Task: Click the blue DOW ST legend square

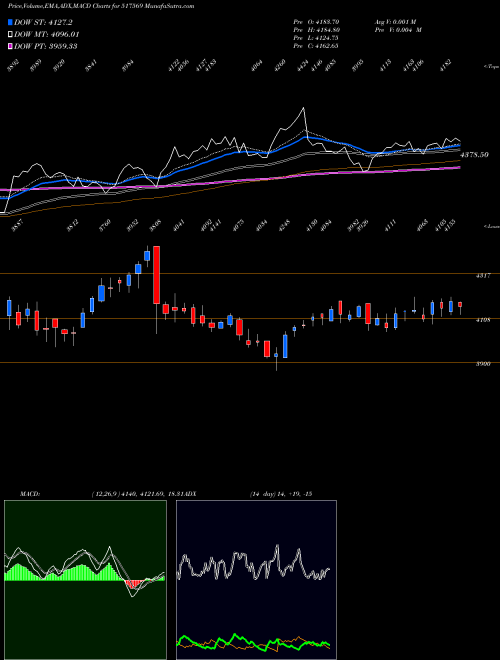Action: 10,22
